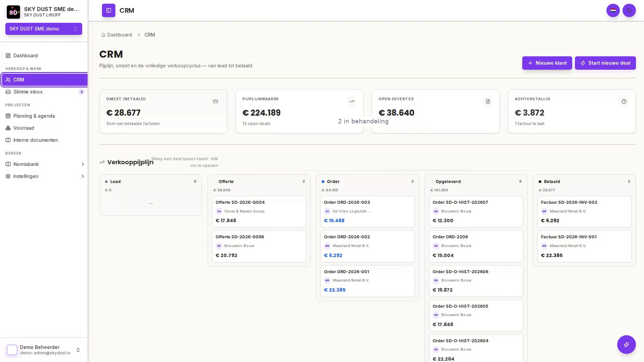
Task: Open the Omzet (betaald) stat card
Action: (x=163, y=111)
